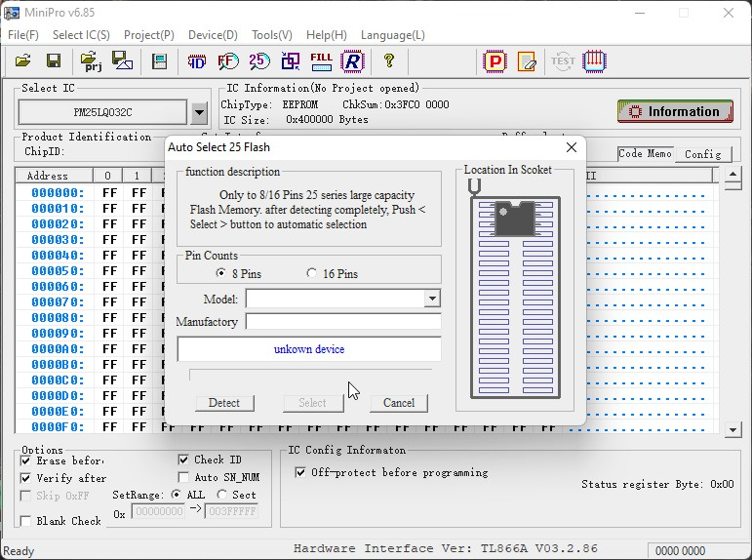The image size is (752, 560).
Task: Click the save file floppy icon
Action: (x=54, y=61)
